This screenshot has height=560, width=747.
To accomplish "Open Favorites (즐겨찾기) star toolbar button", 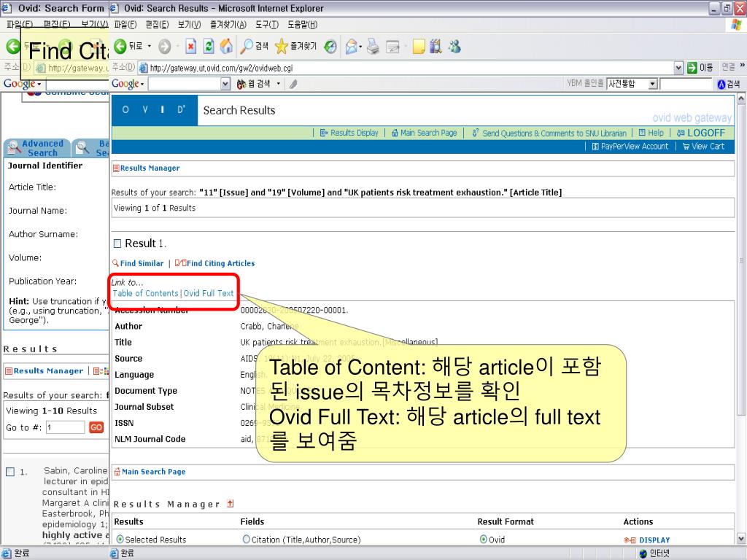I will coord(295,46).
